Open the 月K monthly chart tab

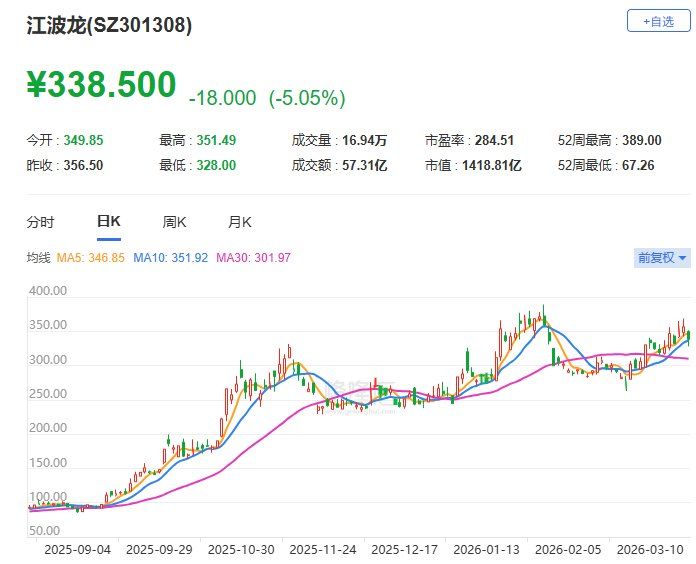240,221
